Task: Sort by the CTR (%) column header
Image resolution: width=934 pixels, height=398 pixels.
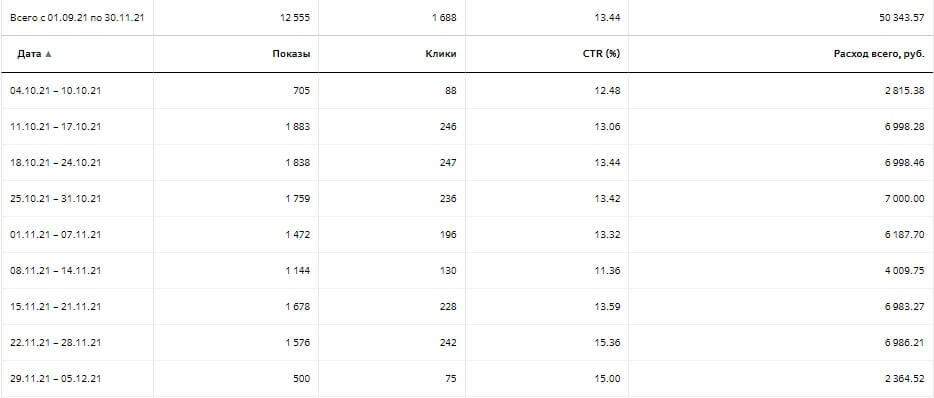Action: 602,54
